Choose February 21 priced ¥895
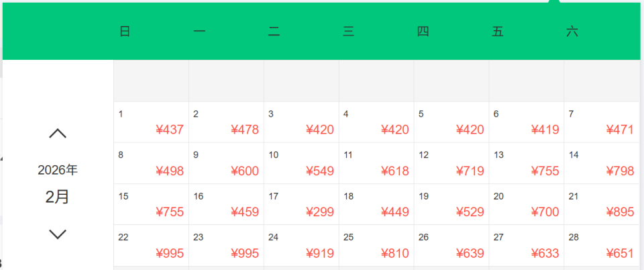Viewport: 644px width, 270px height. point(602,204)
